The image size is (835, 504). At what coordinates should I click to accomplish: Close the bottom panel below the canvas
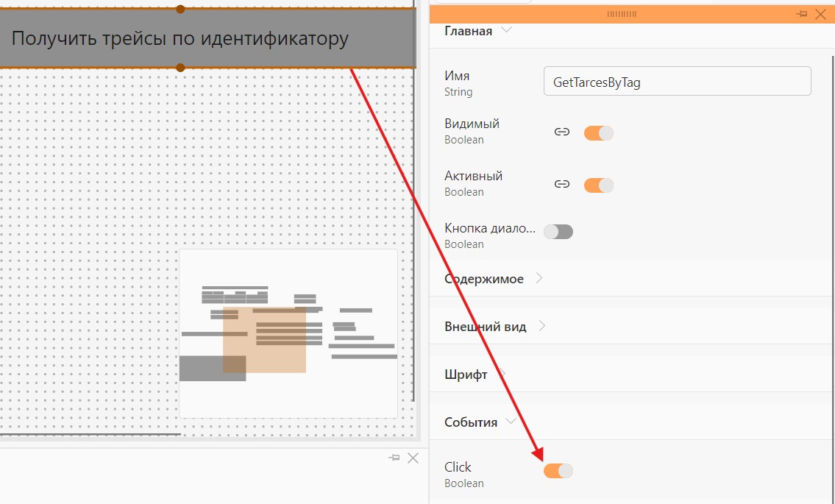[413, 458]
